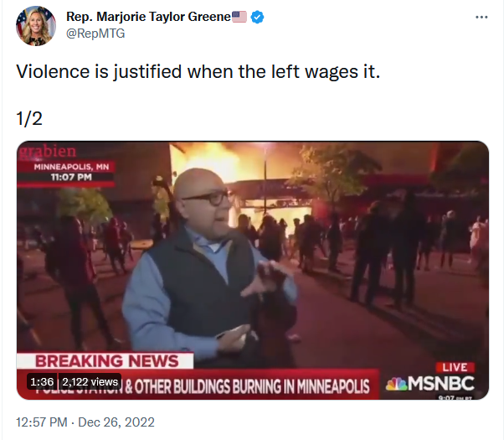The width and height of the screenshot is (504, 440).
Task: Click the MSNBC peacock logo in video
Action: pos(396,384)
